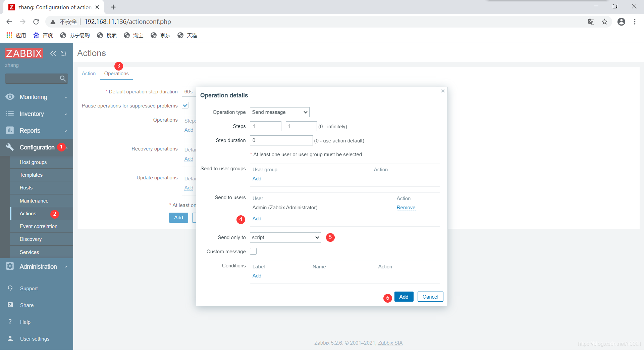Click the browser address bar URL
Viewport: 644px width, 350px height.
(127, 22)
